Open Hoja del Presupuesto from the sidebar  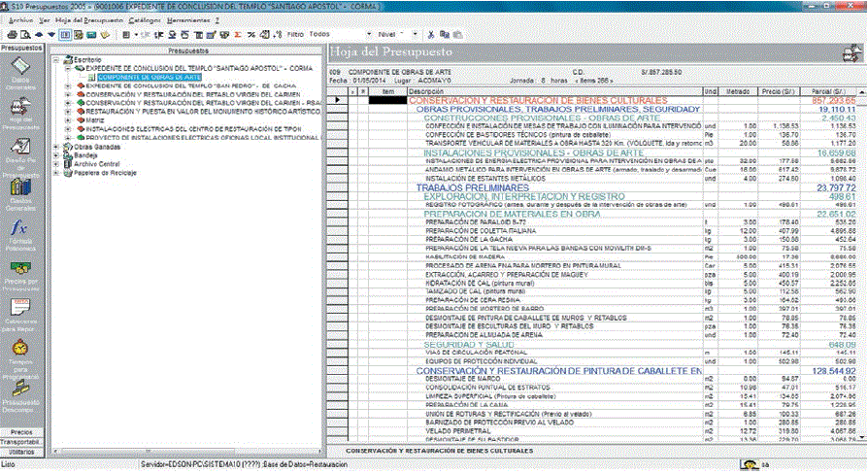[x=21, y=108]
